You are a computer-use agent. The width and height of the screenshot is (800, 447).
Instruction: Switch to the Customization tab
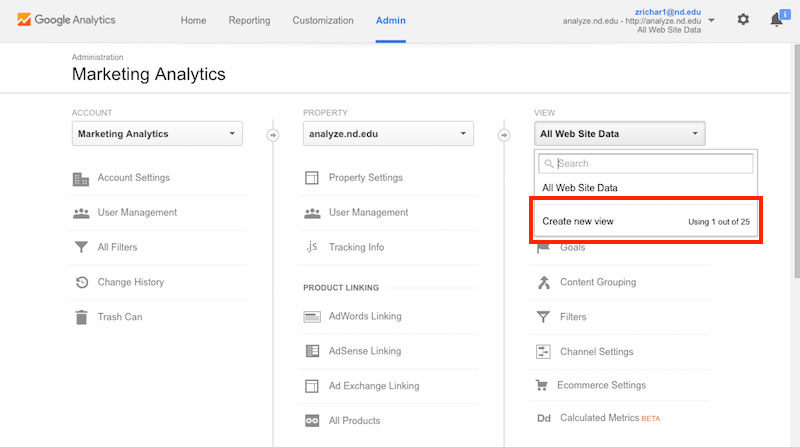point(323,20)
